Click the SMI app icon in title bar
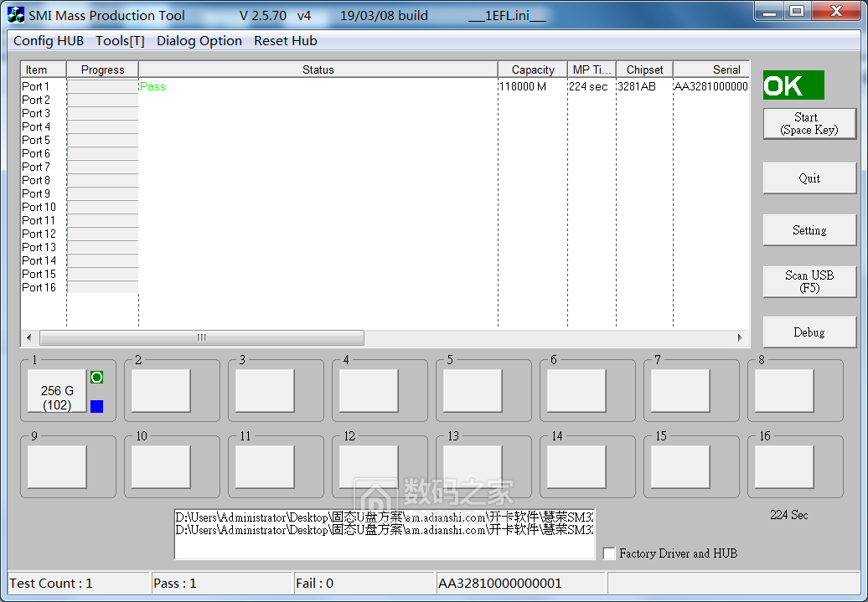This screenshot has height=602, width=868. [15, 15]
